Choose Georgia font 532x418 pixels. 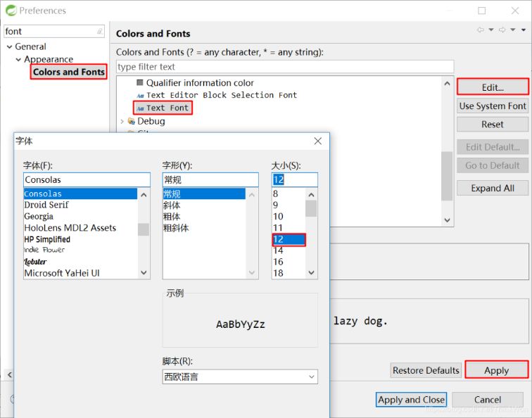click(x=80, y=217)
